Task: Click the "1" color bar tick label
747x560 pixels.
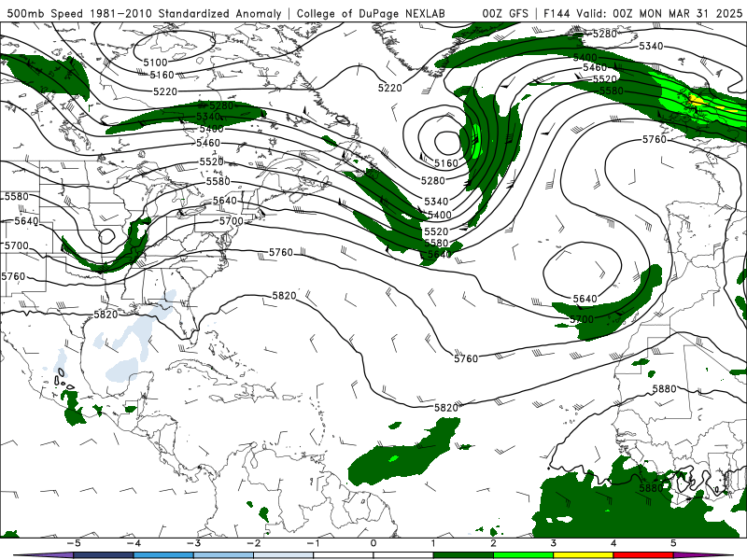Action: click(433, 543)
